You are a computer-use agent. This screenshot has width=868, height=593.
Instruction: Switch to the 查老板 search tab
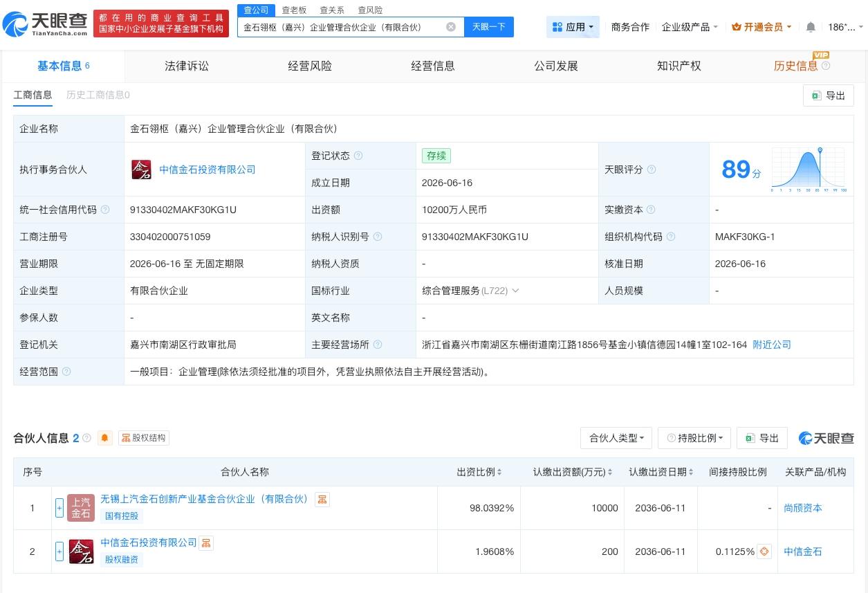[294, 10]
